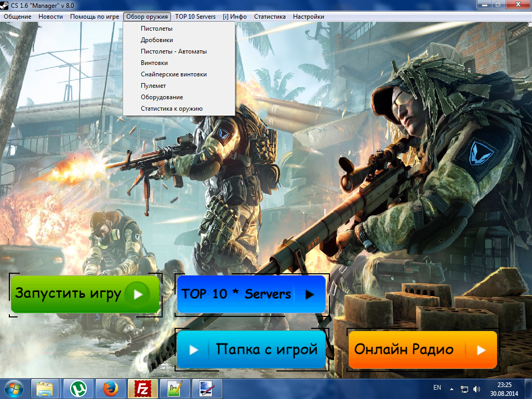
Task: Close the CS 1.6 Manager window
Action: click(x=518, y=4)
